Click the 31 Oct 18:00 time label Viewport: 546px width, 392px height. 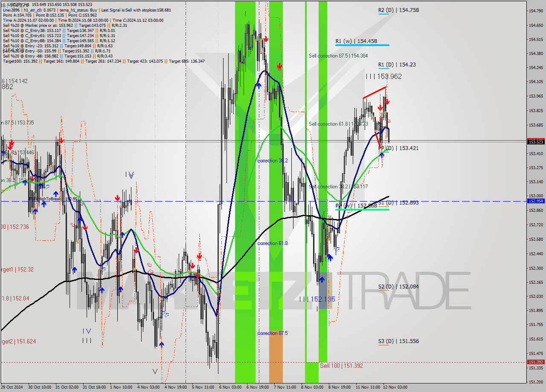(93, 387)
